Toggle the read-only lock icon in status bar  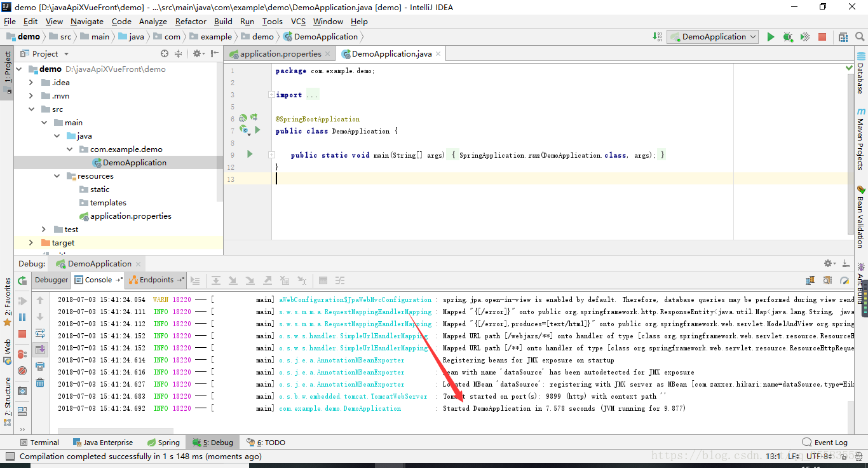point(843,457)
